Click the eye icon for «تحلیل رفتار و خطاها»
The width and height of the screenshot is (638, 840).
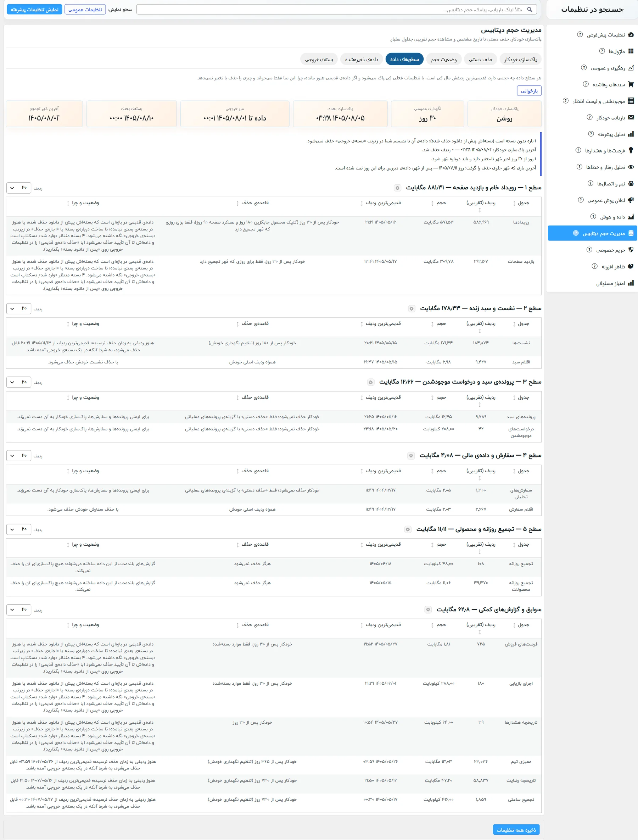click(x=631, y=167)
